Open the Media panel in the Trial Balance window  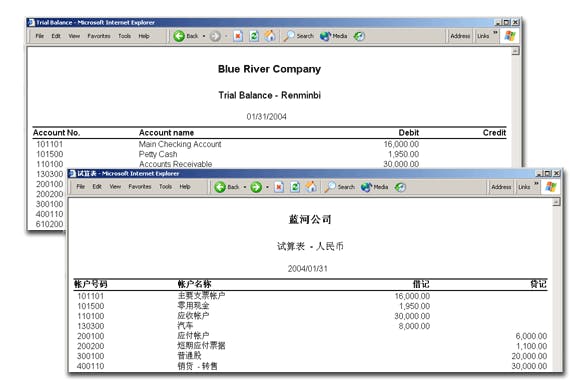coord(333,36)
